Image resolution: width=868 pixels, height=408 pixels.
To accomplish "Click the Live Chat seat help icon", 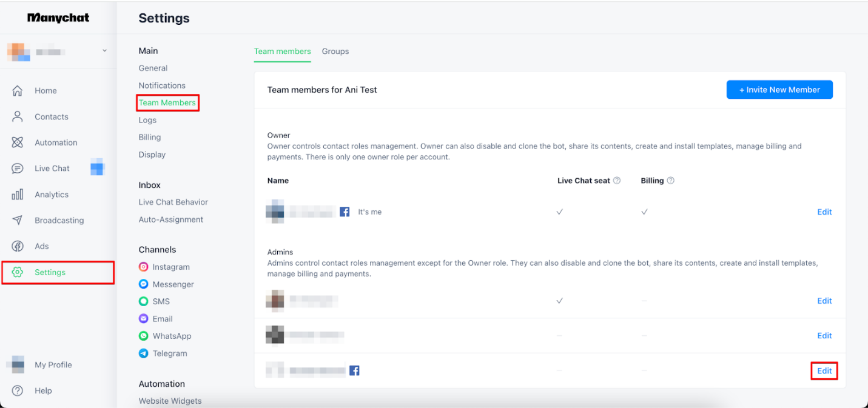I will [x=617, y=181].
